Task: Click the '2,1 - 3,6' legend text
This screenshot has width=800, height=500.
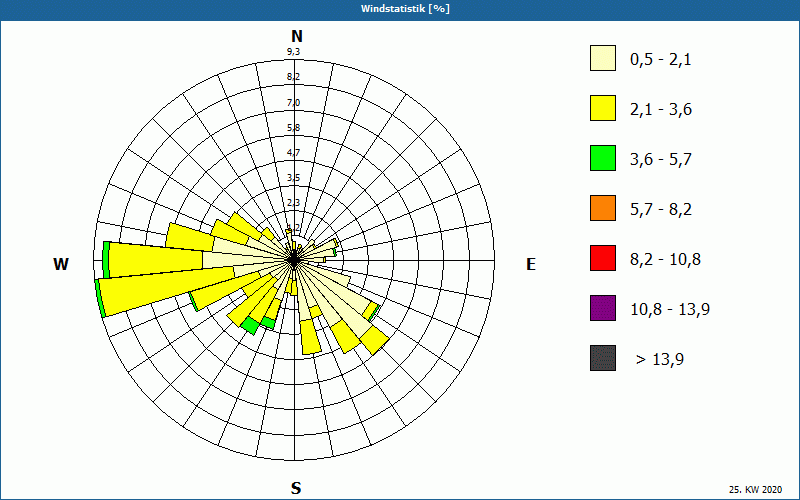Action: [x=661, y=110]
